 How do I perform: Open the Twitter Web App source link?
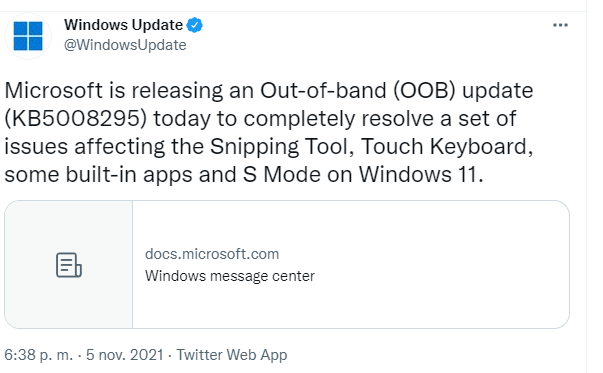[232, 355]
